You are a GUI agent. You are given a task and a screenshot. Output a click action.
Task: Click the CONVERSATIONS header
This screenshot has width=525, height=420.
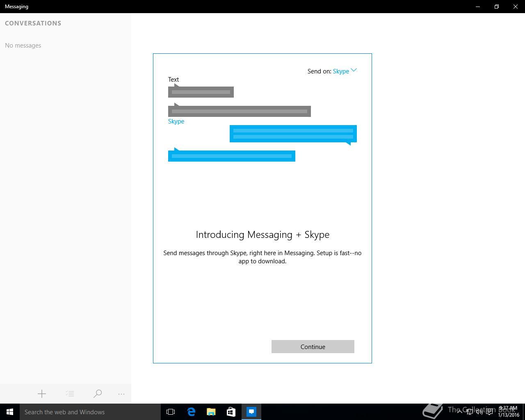[33, 23]
